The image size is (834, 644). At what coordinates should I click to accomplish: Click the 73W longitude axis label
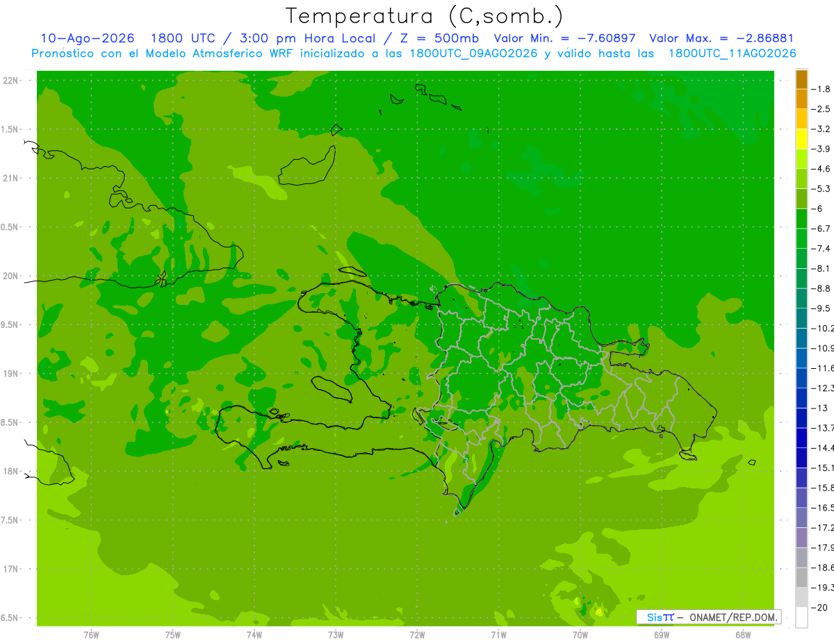336,634
